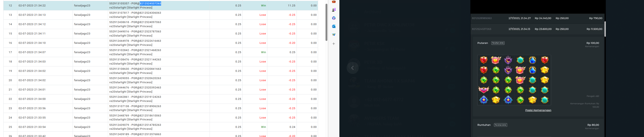644x137 pixels.
Task: Click the -0.20 amount in row 22
Action: (x=292, y=99)
